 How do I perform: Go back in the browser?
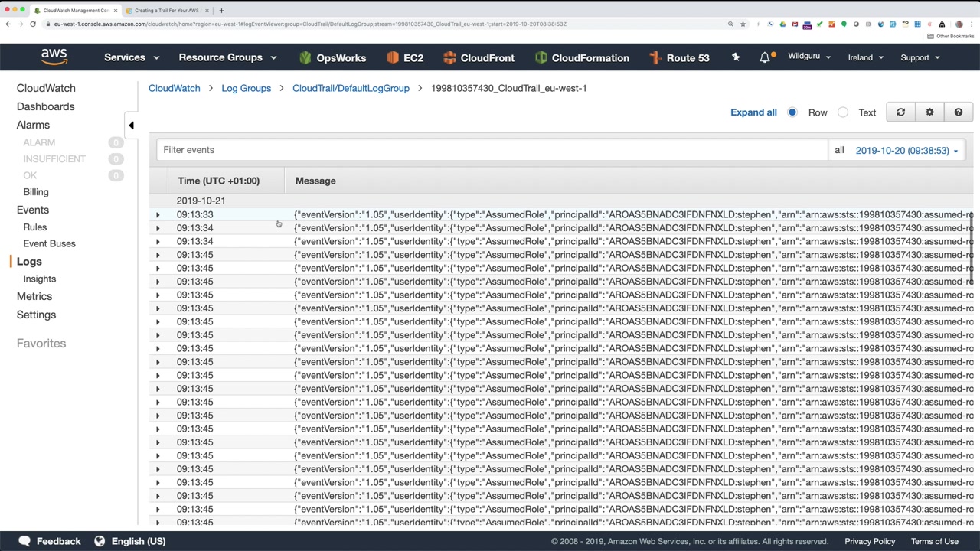pos(8,24)
